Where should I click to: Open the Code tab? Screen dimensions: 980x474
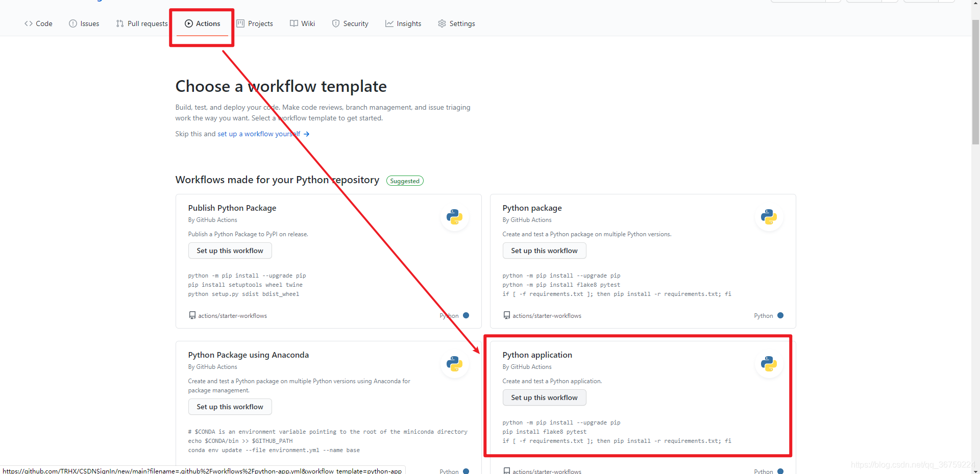pos(38,23)
